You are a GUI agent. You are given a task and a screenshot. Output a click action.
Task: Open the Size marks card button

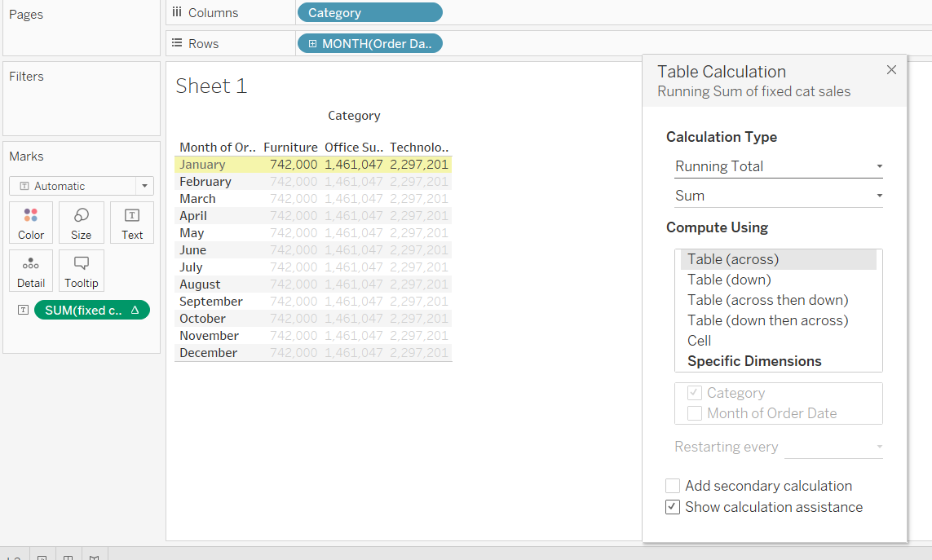(82, 223)
